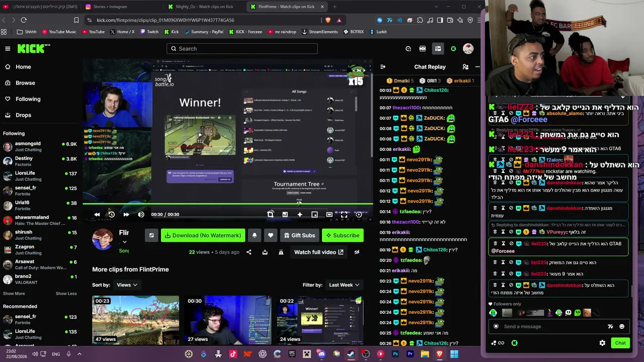The width and height of the screenshot is (644, 362).
Task: Open Steam from the taskbar
Action: 351,354
